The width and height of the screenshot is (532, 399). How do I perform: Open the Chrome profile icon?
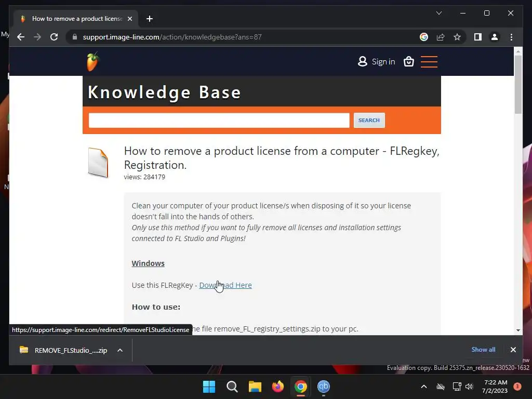tap(495, 37)
